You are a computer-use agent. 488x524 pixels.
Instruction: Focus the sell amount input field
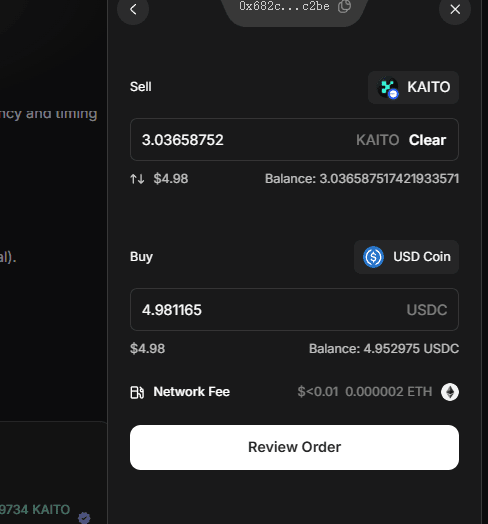[x=294, y=139]
